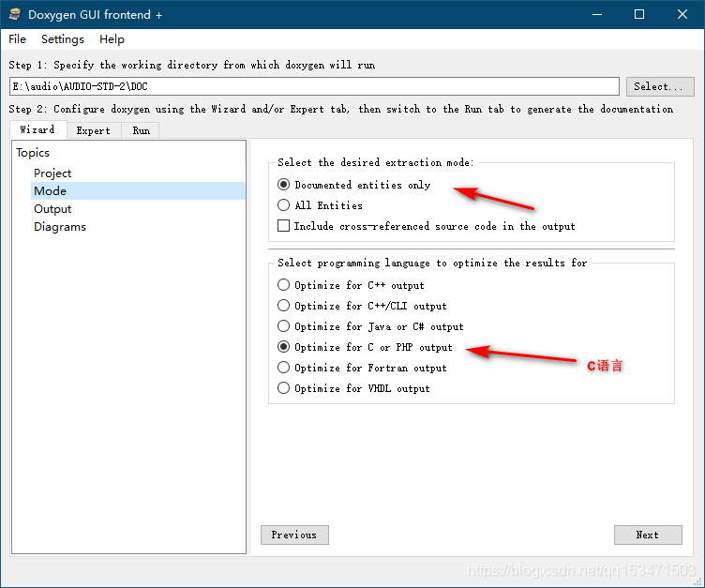
Task: Open the File menu
Action: [x=17, y=39]
